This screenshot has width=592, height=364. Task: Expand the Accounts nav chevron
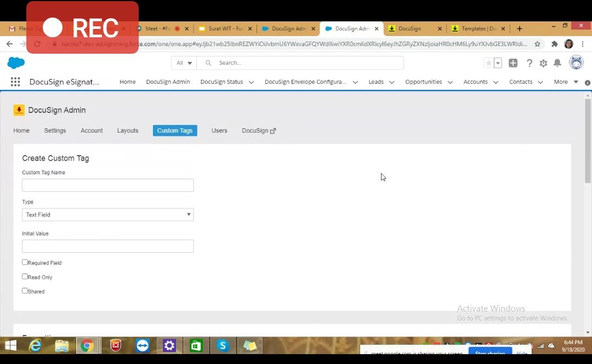coord(496,82)
